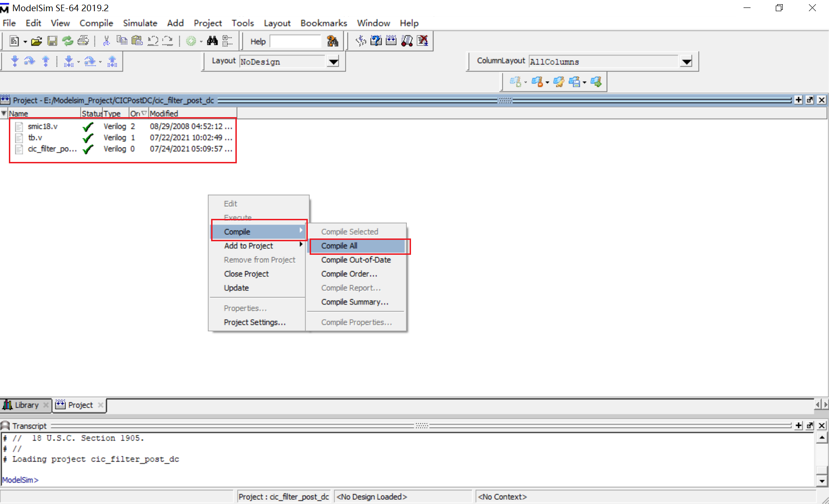829x504 pixels.
Task: Click the Step Over curved-arrow icon
Action: (x=29, y=61)
